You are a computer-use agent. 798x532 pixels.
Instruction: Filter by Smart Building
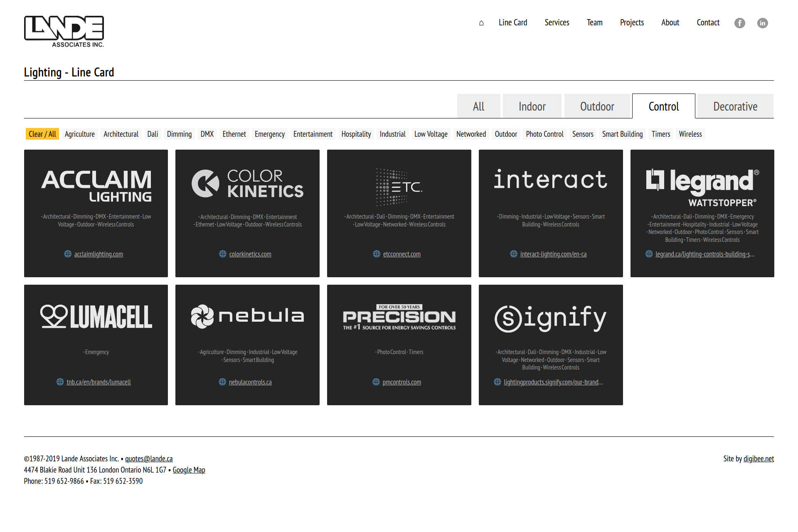[x=622, y=134]
